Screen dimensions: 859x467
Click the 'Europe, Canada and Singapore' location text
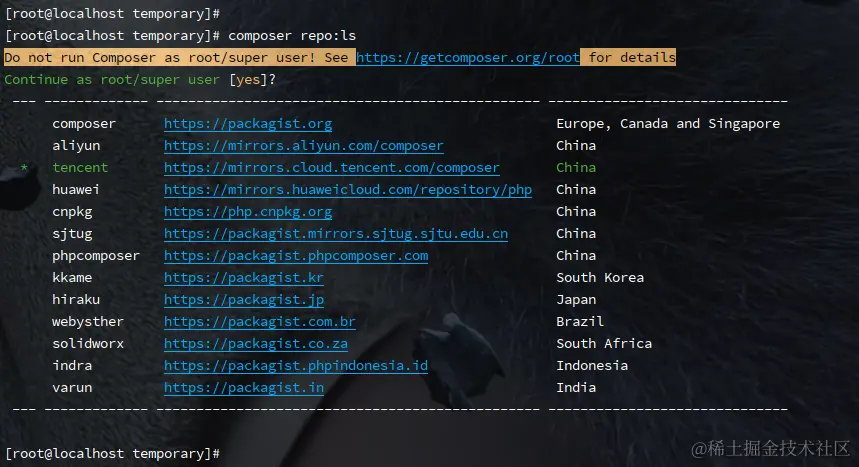click(668, 124)
